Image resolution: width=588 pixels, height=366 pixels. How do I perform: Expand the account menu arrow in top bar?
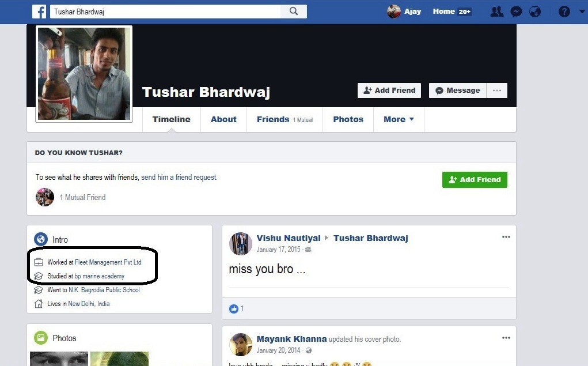click(x=582, y=12)
